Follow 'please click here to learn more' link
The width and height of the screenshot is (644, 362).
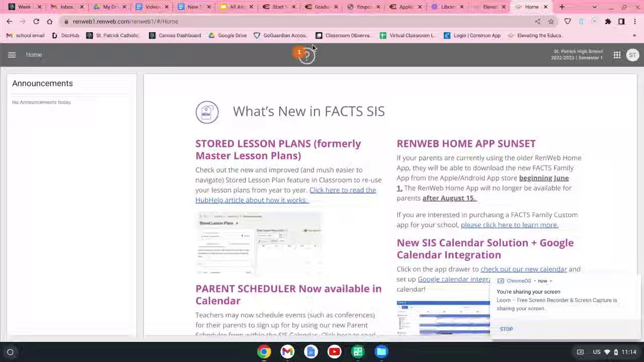tap(509, 225)
